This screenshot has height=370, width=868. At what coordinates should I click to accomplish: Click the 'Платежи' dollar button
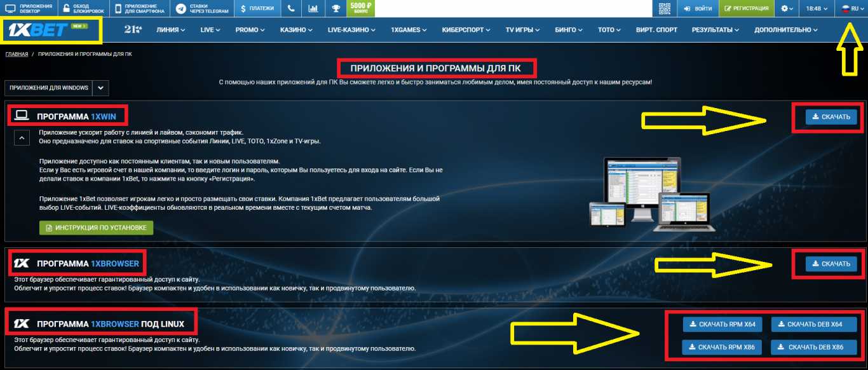[258, 8]
